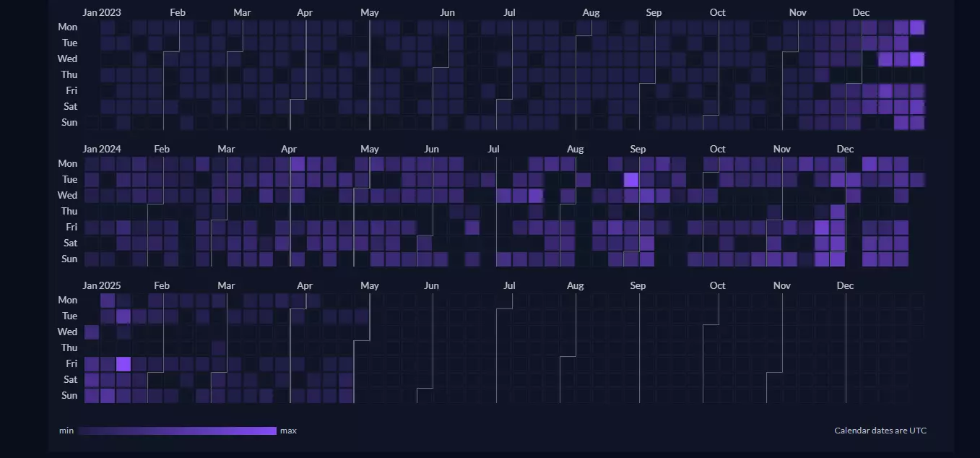
Task: Click the Wed row label of 2025
Action: pyautogui.click(x=68, y=332)
